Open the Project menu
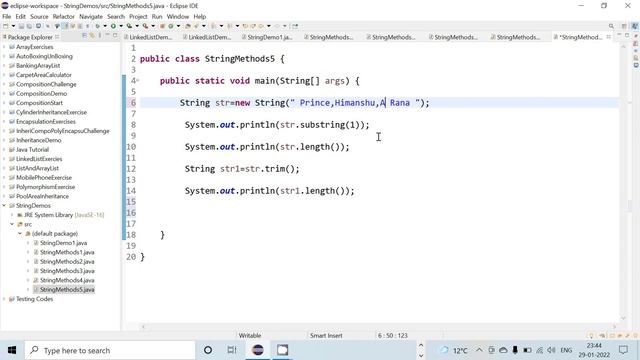The image size is (640, 360). click(138, 17)
